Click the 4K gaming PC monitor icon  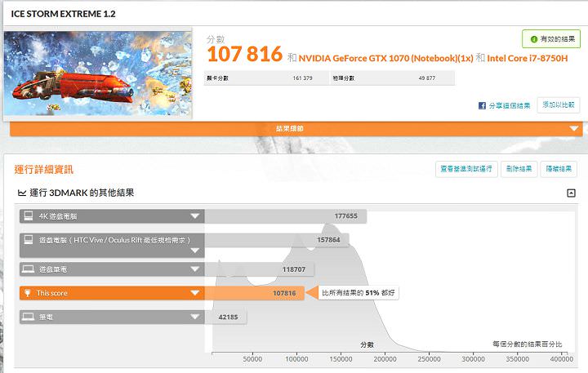click(28, 216)
